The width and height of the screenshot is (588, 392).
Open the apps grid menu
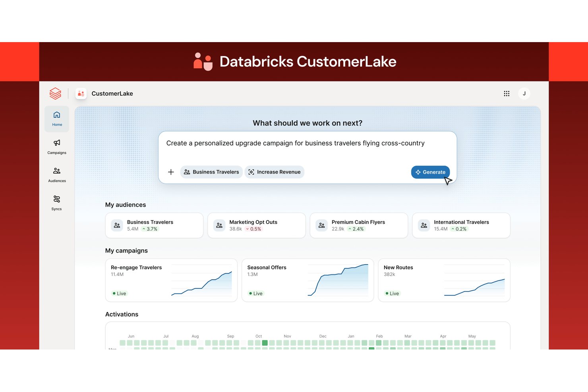(507, 94)
